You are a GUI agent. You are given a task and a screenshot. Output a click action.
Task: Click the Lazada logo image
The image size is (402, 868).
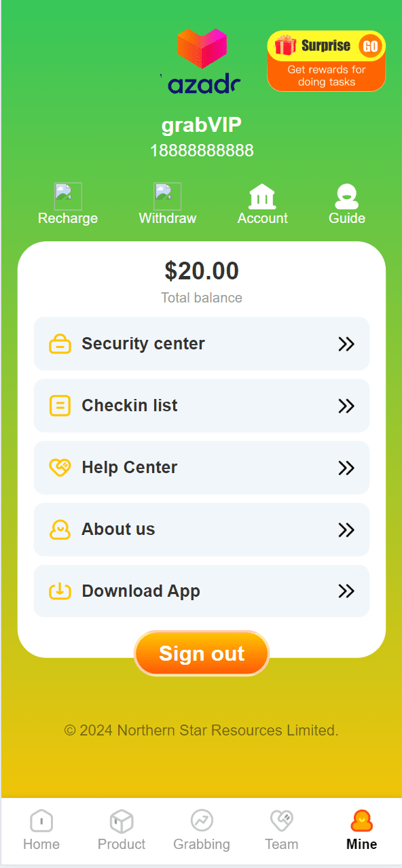tap(201, 61)
